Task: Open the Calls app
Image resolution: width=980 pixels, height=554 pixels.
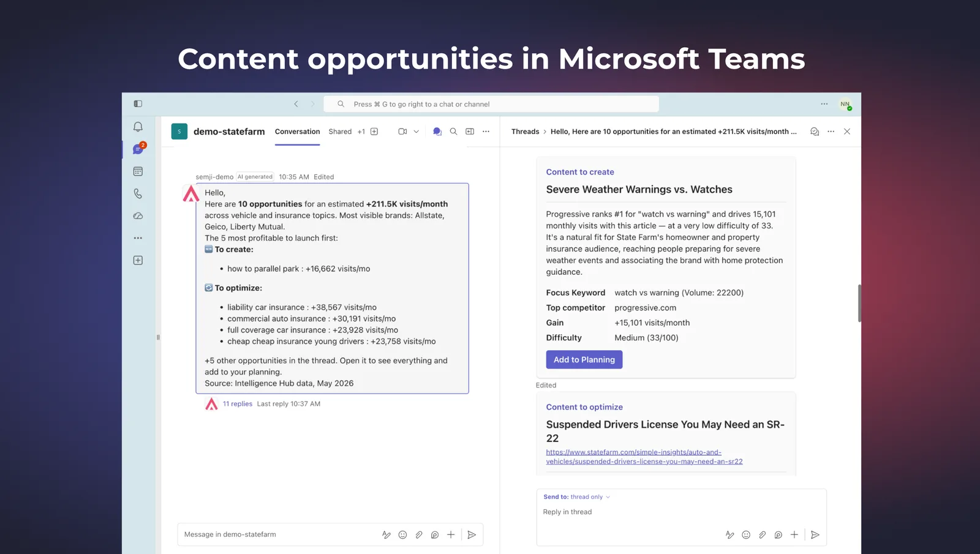Action: point(138,193)
